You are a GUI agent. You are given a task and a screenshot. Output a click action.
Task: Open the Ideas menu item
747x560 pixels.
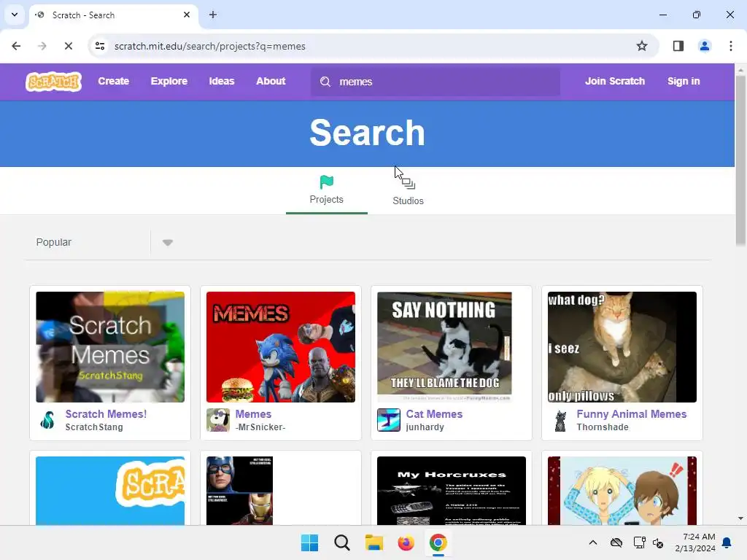tap(222, 82)
